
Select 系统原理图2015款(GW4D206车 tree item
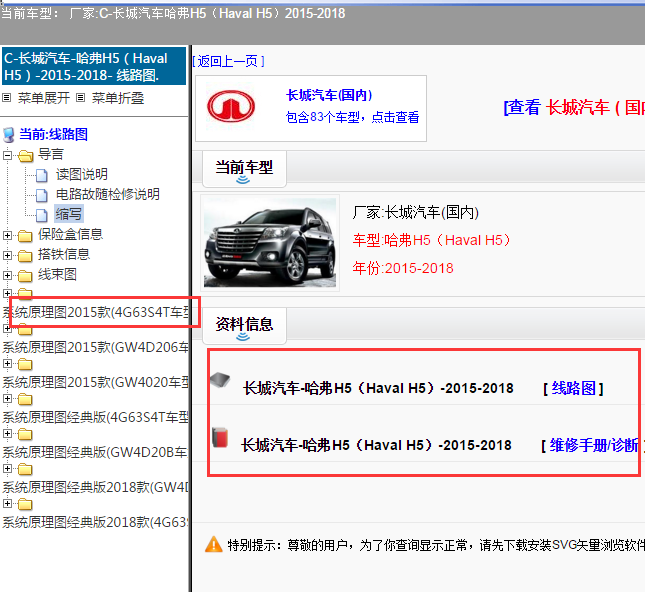(95, 348)
